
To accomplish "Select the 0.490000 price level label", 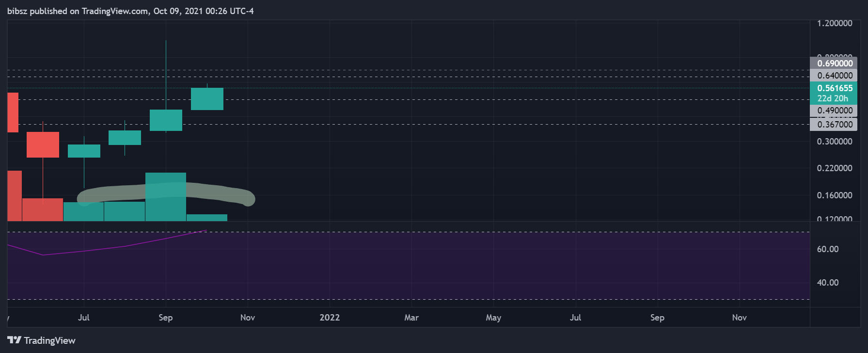I will pyautogui.click(x=834, y=111).
